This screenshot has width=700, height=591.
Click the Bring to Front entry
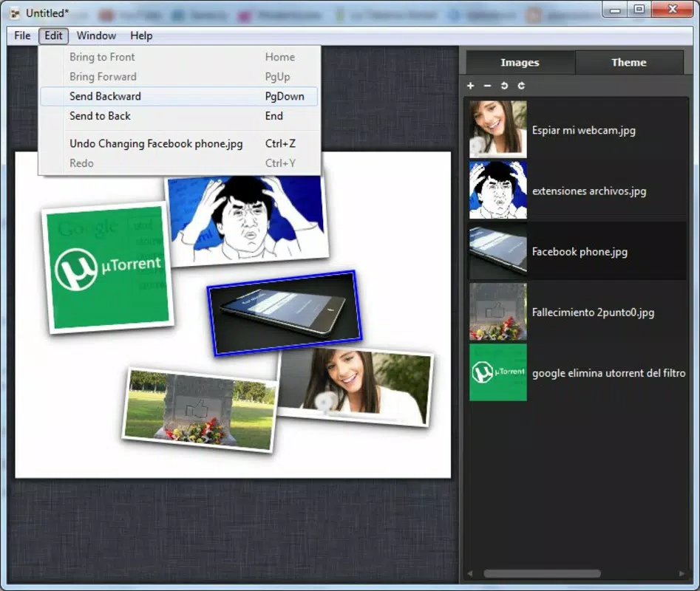pyautogui.click(x=179, y=57)
